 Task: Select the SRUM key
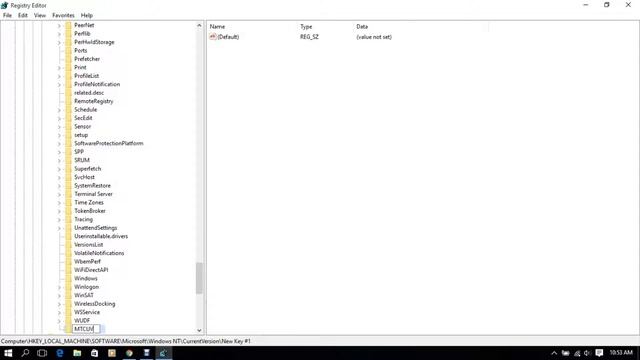coord(82,160)
